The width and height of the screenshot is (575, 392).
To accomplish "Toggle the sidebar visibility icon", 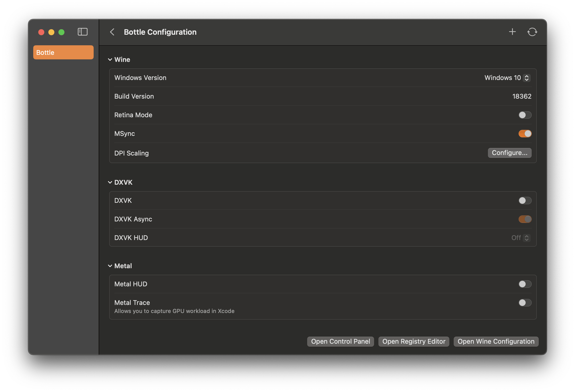I will [82, 32].
